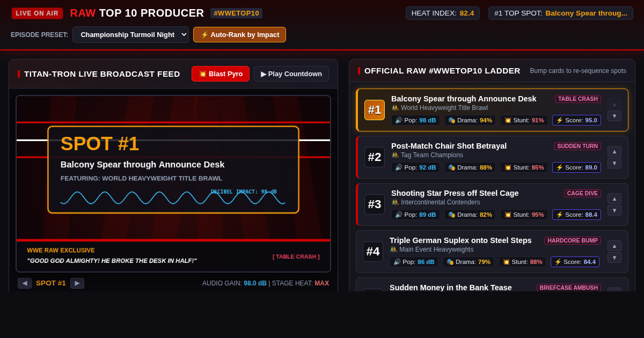
Task: Bump Triple German Suplex card down
Action: 614,258
